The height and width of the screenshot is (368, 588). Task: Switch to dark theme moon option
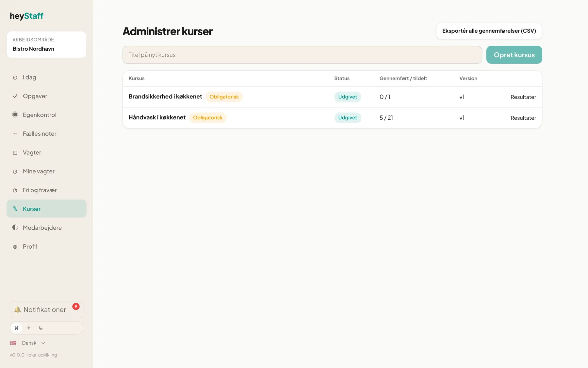click(41, 328)
